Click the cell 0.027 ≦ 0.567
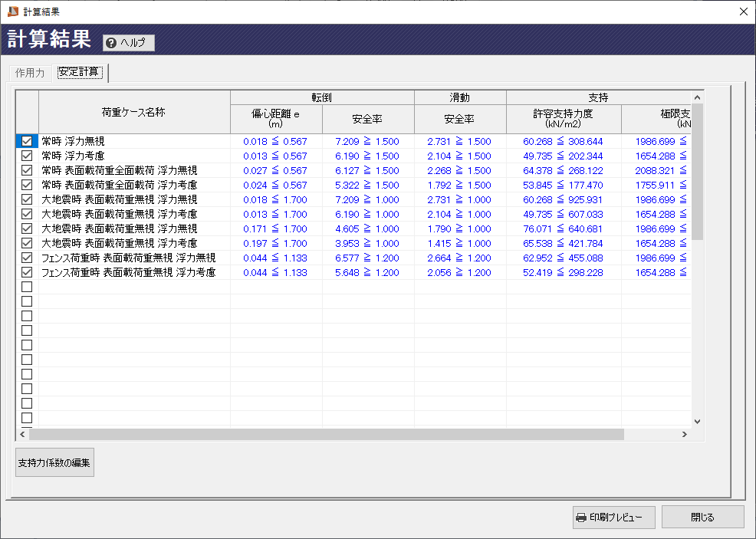This screenshot has width=756, height=539. tap(275, 171)
